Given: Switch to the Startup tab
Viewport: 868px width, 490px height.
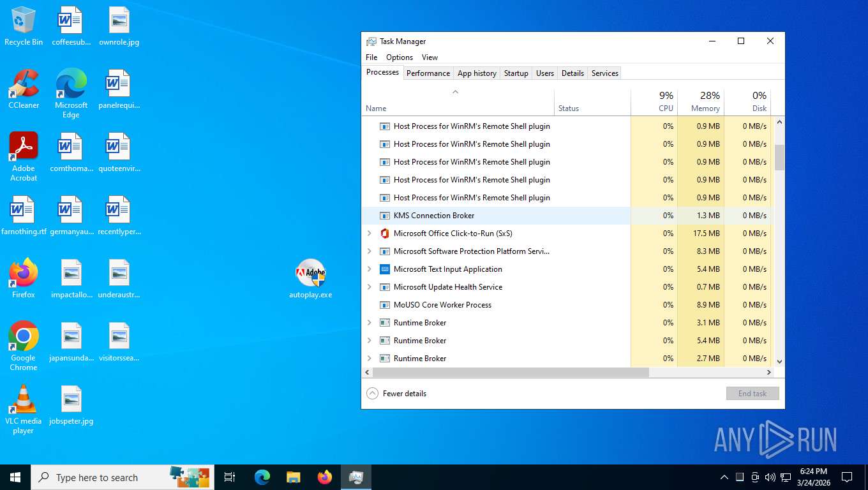Looking at the screenshot, I should (516, 73).
